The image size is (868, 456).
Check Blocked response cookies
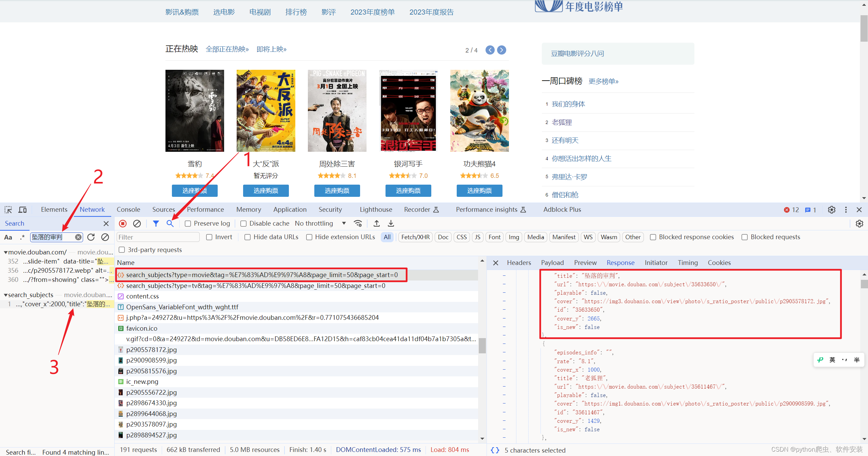click(653, 237)
